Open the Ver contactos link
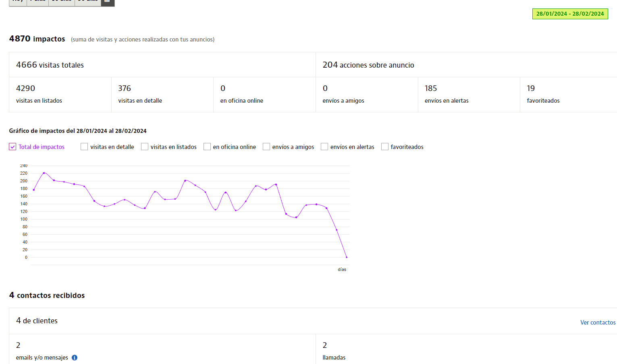The height and width of the screenshot is (364, 617). [598, 323]
